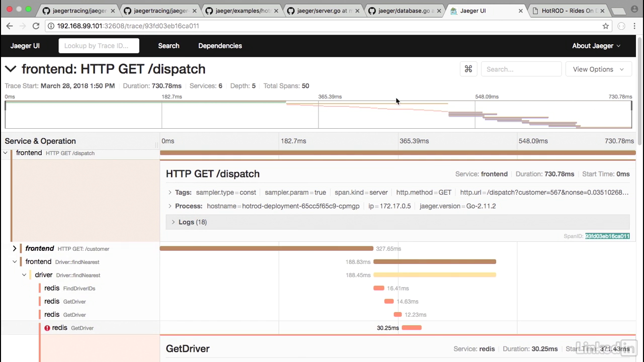
Task: Click the Jaeger UI home link
Action: pos(25,46)
